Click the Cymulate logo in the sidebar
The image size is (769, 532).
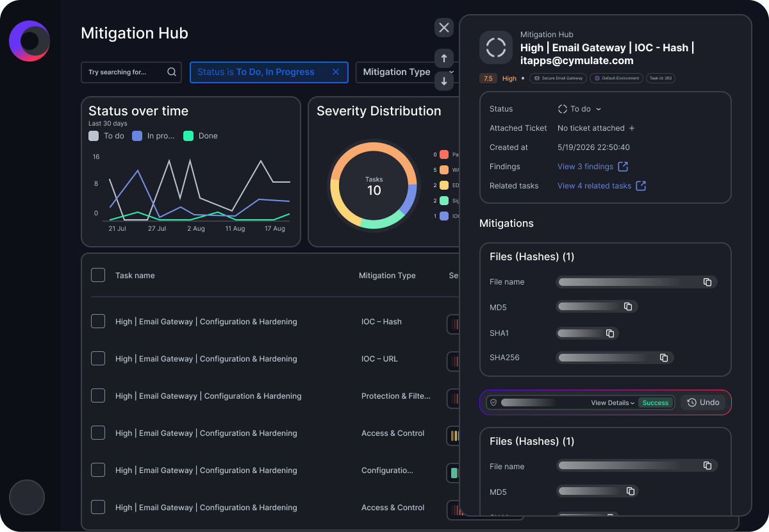click(29, 41)
